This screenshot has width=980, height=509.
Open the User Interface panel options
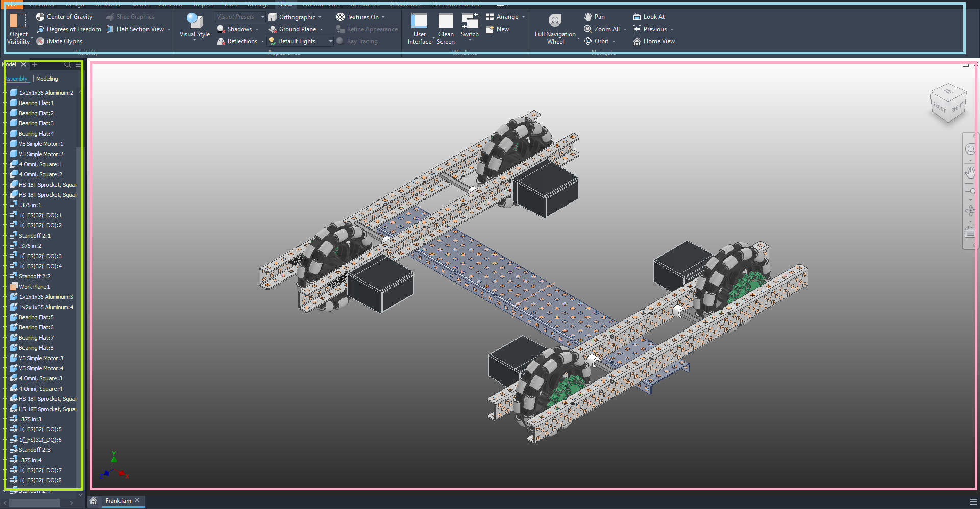[x=420, y=29]
